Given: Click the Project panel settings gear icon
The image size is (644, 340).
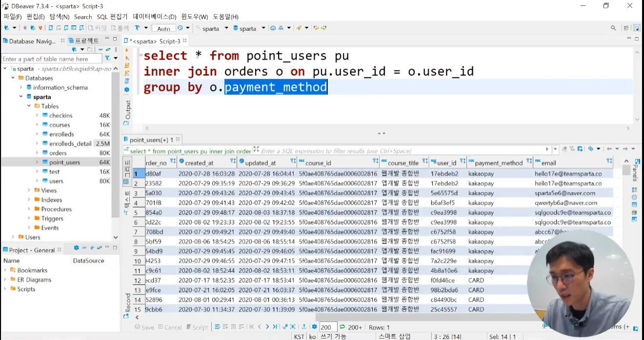Looking at the screenshot, I should pyautogui.click(x=76, y=248).
